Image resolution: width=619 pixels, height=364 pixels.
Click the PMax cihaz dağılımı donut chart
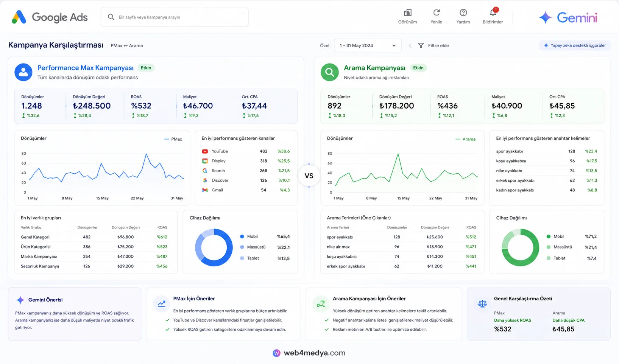tap(214, 247)
